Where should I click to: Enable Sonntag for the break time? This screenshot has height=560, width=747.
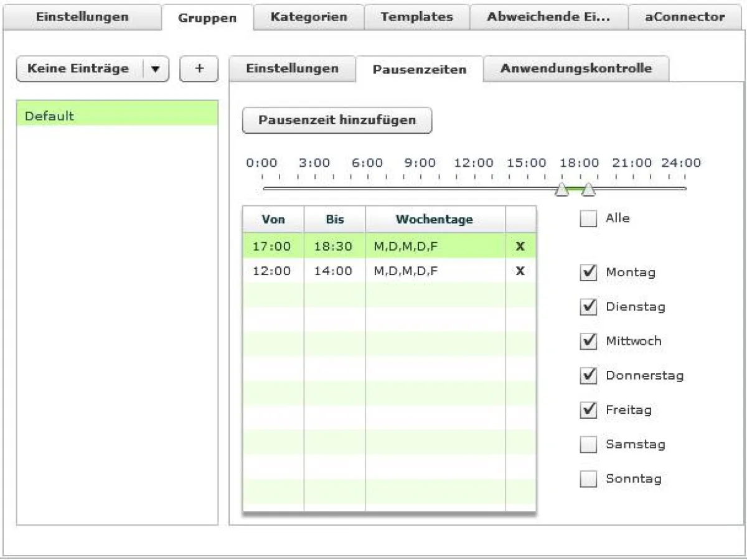pos(588,478)
